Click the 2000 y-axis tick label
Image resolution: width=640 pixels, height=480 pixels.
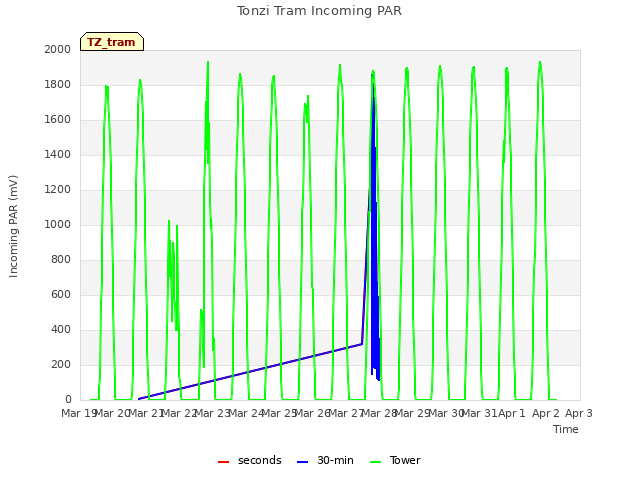click(58, 49)
